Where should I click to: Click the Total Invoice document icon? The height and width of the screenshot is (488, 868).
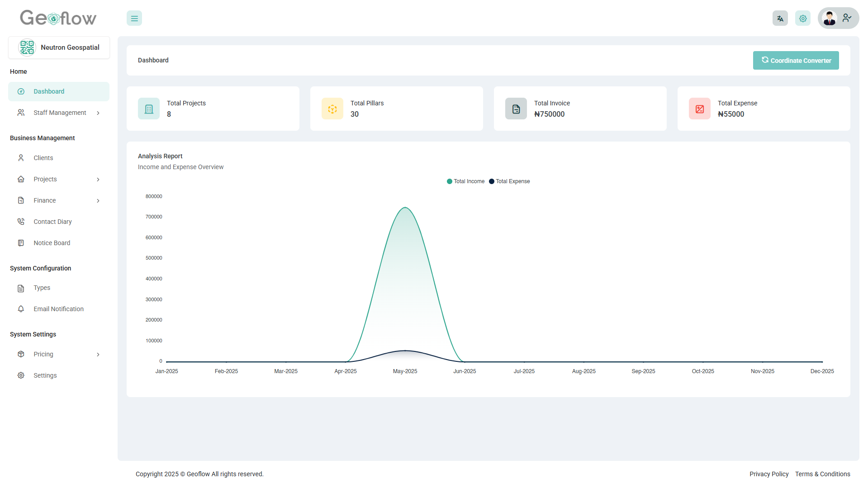516,109
